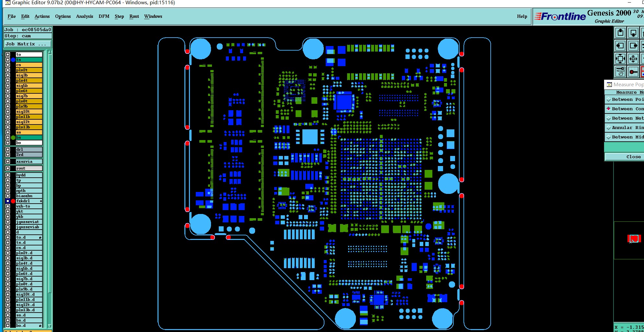Viewport: 644px width, 332px height.
Task: Click the red display dot on fzkdrl layer
Action: click(13, 201)
